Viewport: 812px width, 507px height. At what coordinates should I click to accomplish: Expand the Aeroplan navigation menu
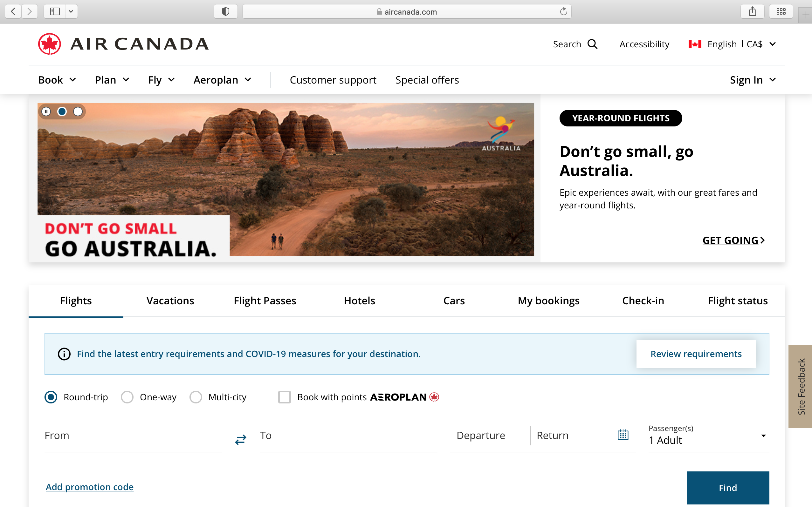coord(222,80)
